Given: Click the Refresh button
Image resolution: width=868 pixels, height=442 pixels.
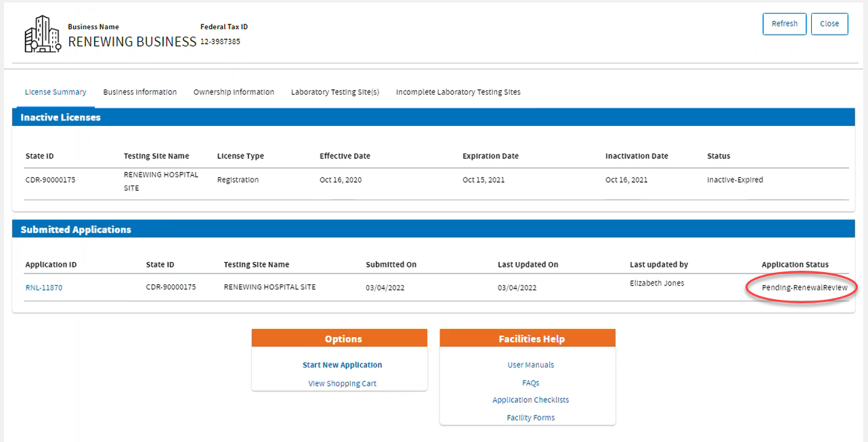Looking at the screenshot, I should click(x=784, y=23).
